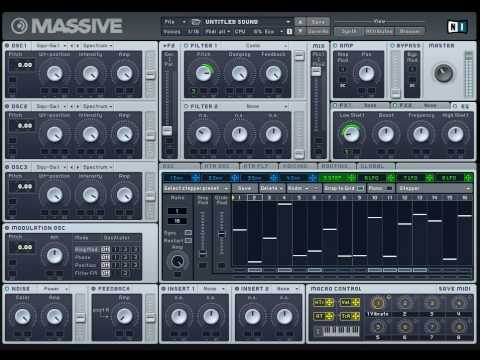Screen dimensions: 480x360
Task: Switch to the KTR FLT tab
Action: [x=258, y=166]
